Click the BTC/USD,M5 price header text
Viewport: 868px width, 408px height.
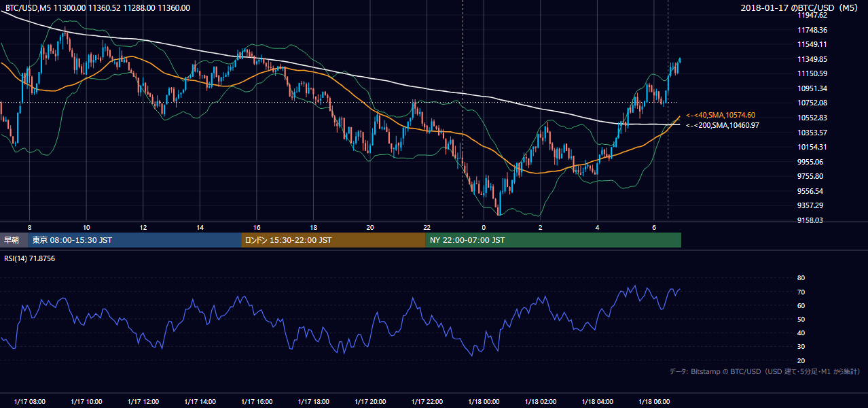98,8
